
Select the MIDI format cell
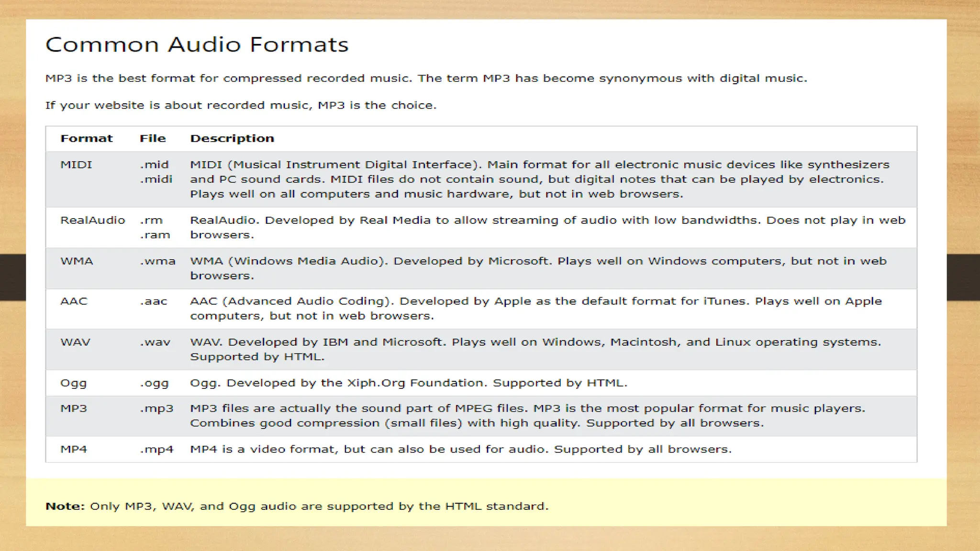(x=76, y=165)
